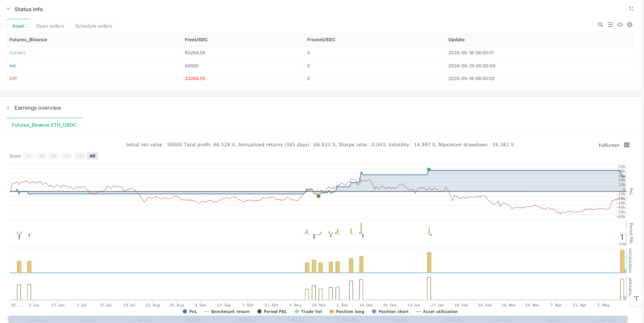Hide the Benchmark return series
The image size is (644, 323).
[x=227, y=311]
